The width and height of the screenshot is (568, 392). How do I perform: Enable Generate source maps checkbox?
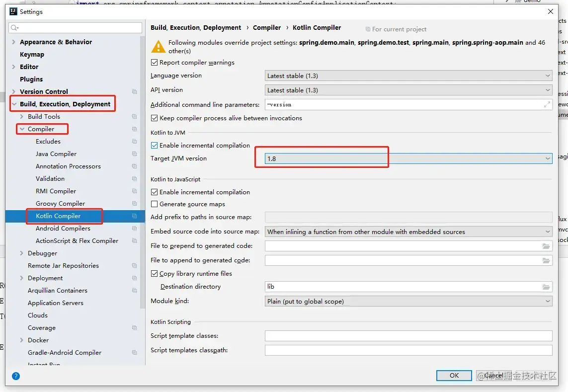[155, 204]
